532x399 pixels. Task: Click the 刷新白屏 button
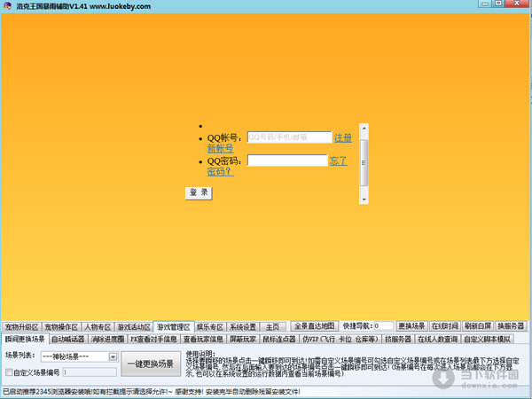(x=478, y=326)
